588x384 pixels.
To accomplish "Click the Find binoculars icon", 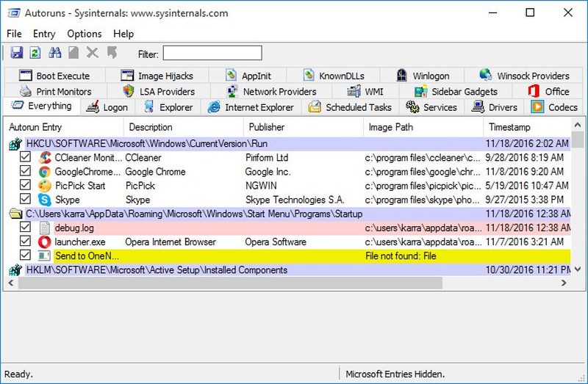I will (54, 52).
